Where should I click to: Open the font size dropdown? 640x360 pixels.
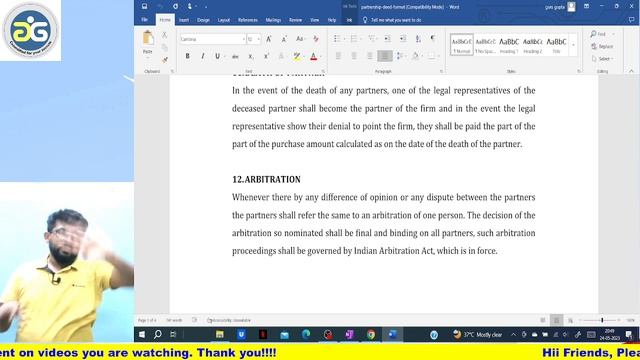(x=259, y=39)
